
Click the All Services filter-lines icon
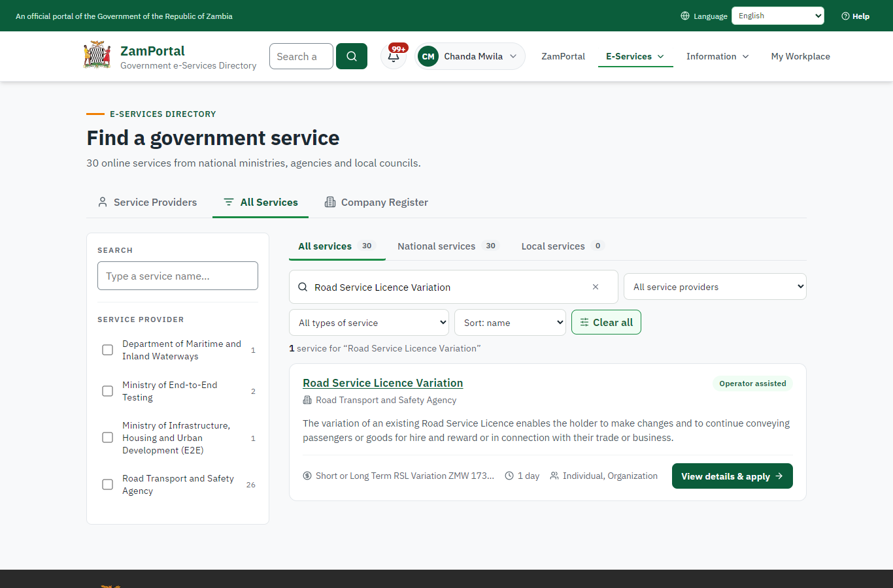229,202
